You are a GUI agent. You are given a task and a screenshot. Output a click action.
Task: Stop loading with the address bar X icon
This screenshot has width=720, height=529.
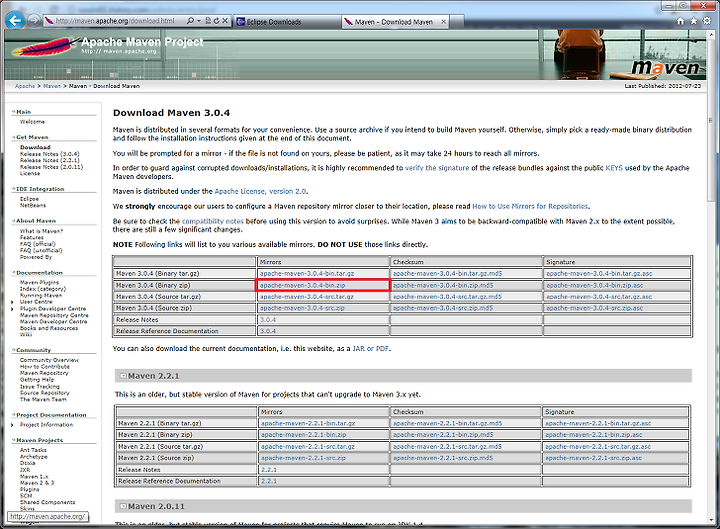(225, 21)
